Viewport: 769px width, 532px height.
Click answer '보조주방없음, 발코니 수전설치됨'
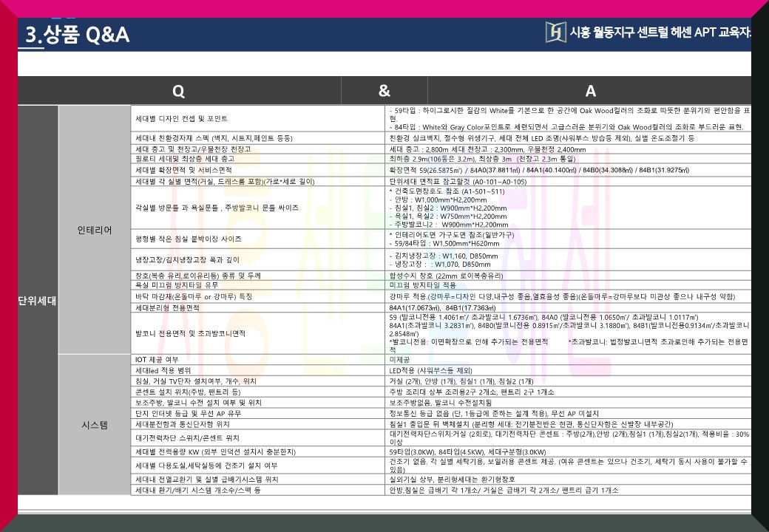coord(440,403)
